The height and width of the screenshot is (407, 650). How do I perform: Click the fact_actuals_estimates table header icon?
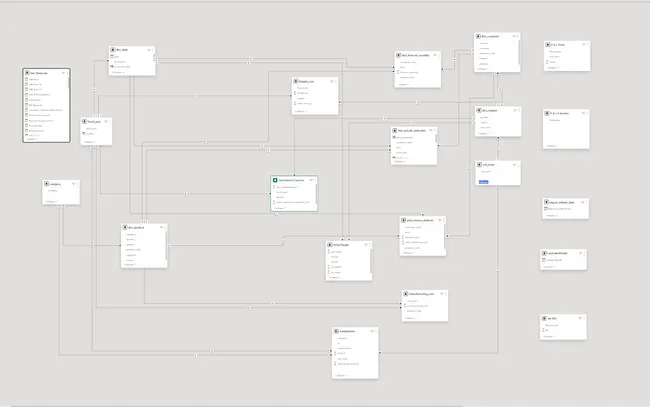pyautogui.click(x=395, y=131)
